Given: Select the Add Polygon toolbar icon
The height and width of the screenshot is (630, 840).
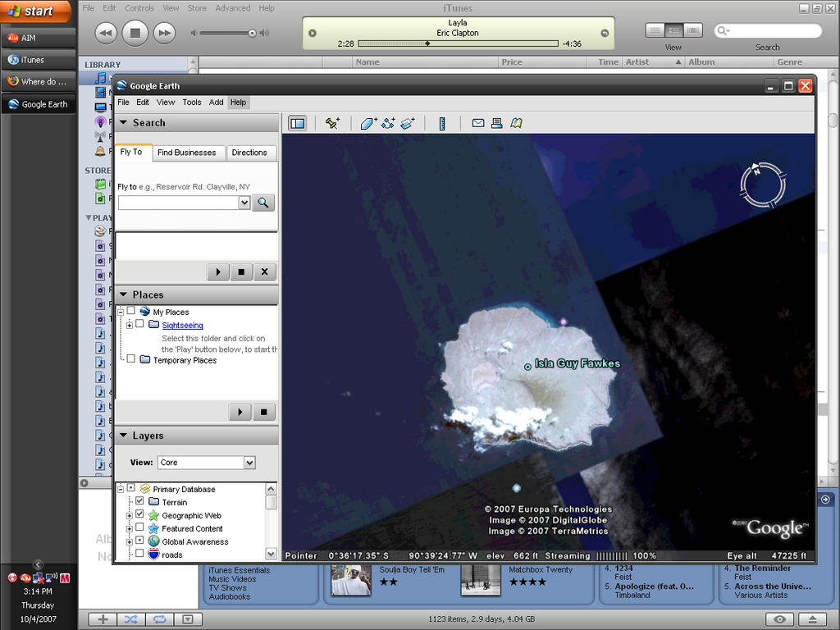Looking at the screenshot, I should pos(368,123).
